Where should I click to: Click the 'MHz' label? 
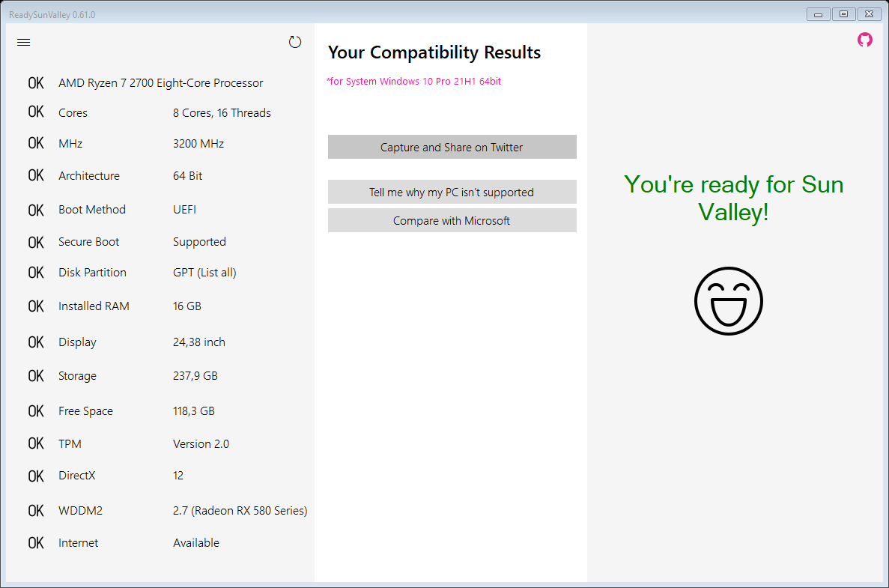coord(70,144)
